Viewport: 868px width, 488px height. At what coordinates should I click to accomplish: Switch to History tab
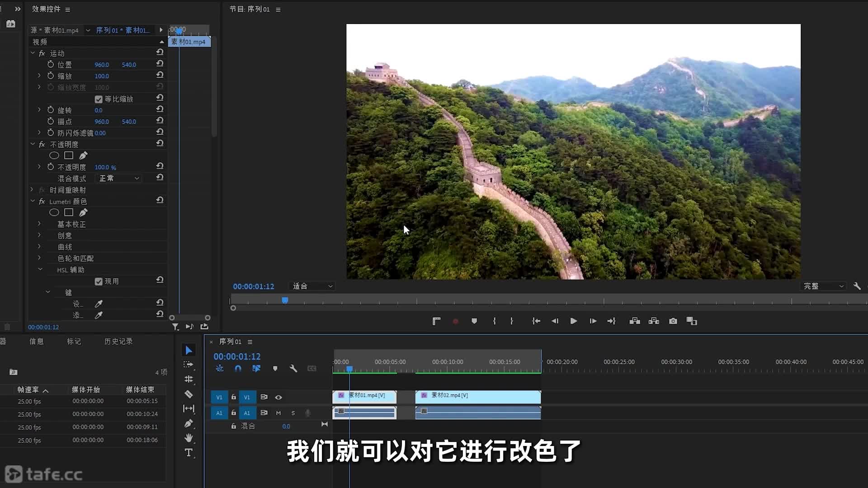click(x=118, y=342)
